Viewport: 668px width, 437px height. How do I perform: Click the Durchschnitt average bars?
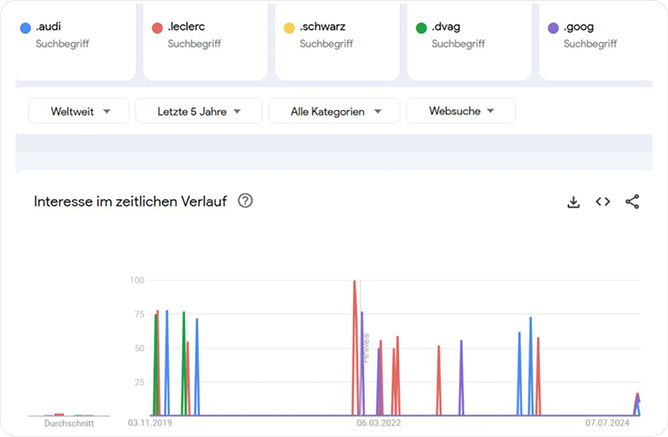pos(69,414)
